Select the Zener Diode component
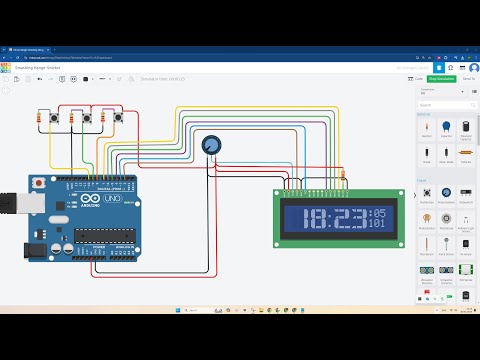The image size is (480, 360). (446, 155)
